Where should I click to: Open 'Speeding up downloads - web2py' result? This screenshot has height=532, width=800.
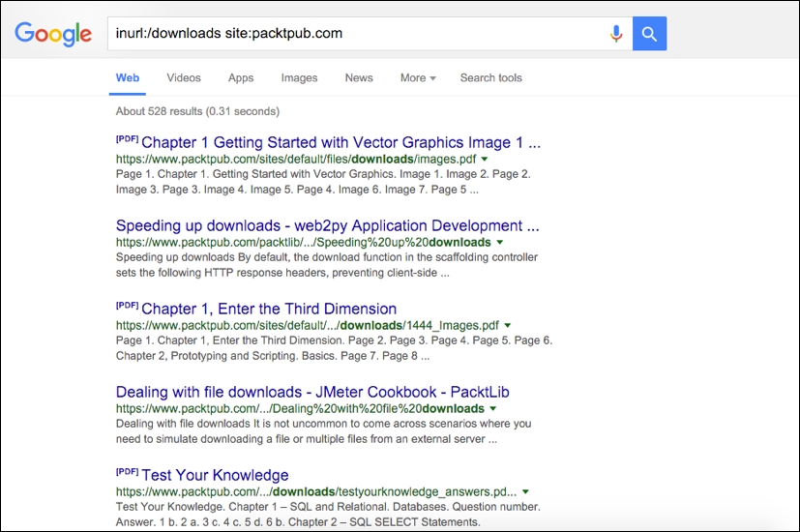[x=327, y=225]
